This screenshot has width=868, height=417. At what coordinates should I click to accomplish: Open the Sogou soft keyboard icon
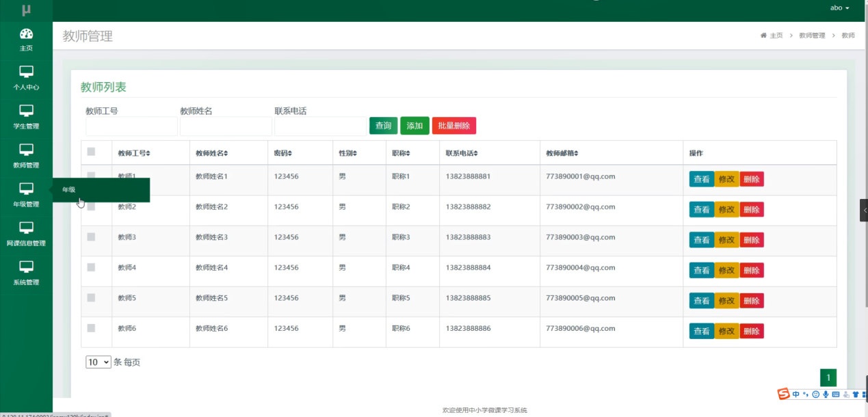[836, 394]
